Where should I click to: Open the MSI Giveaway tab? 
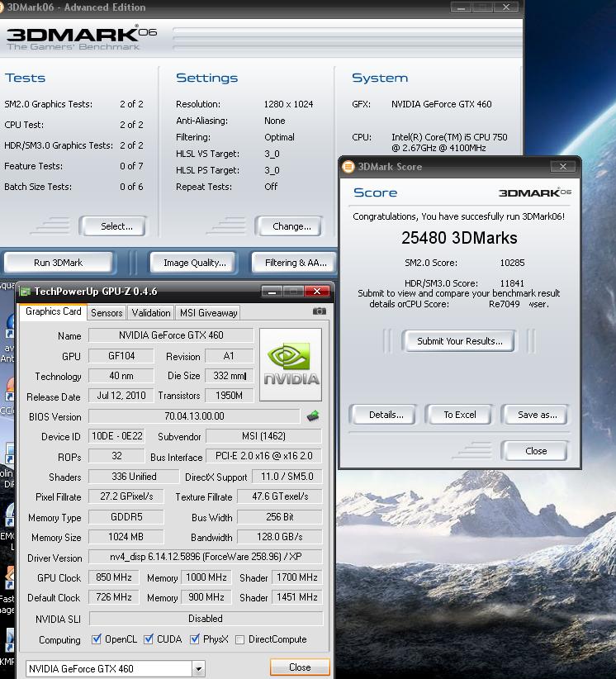tap(208, 312)
